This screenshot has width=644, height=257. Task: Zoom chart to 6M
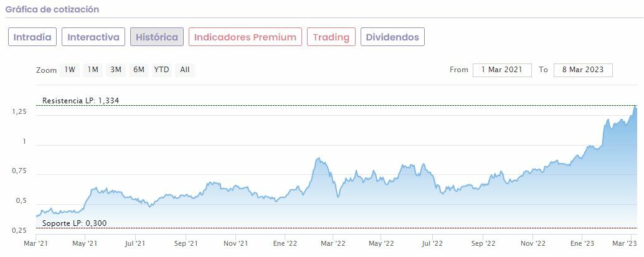tap(138, 70)
